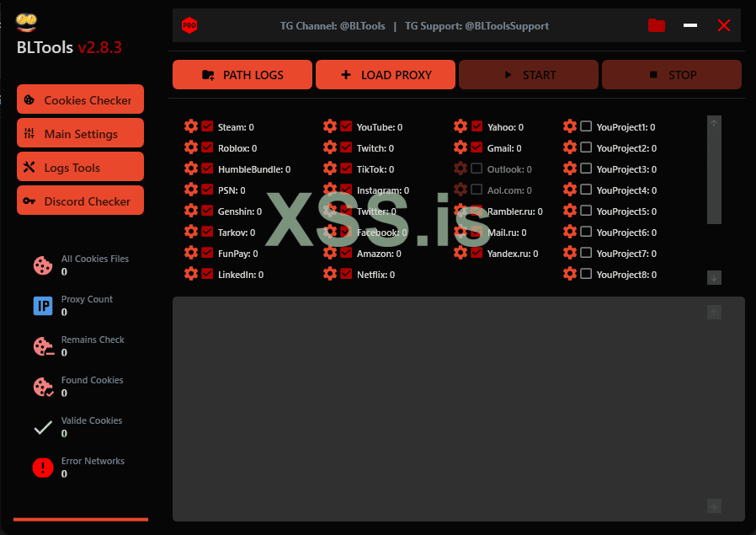
Task: Open Yahoo gear settings
Action: pos(461,126)
